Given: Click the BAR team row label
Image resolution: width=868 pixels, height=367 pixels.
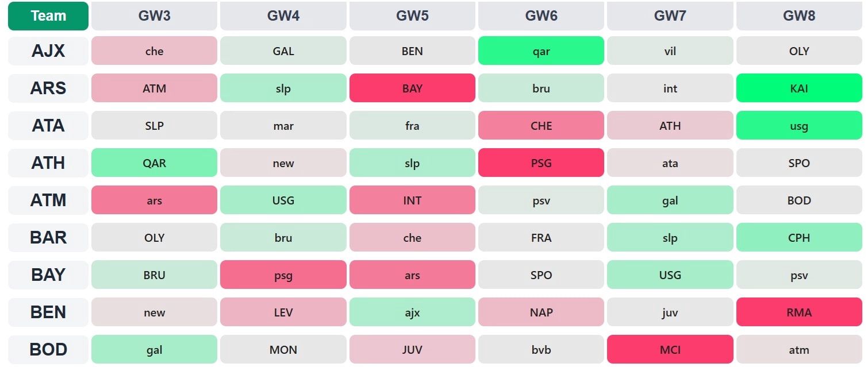Looking at the screenshot, I should coord(48,238).
